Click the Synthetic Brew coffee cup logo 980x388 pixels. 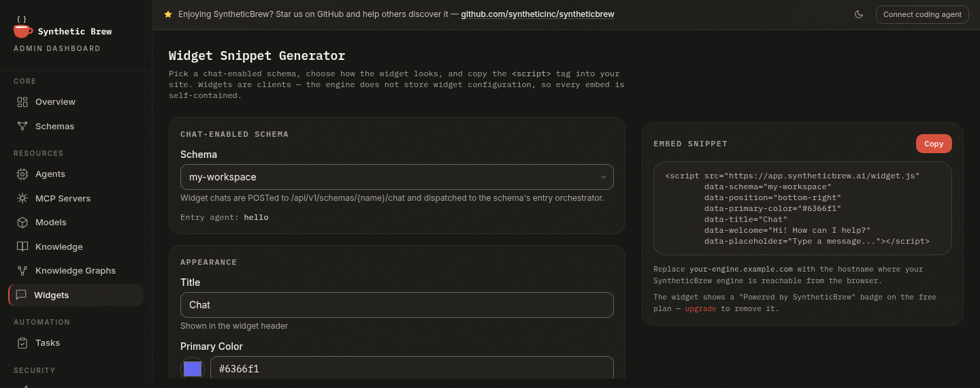click(22, 27)
